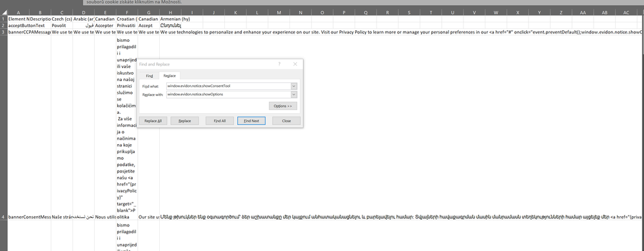This screenshot has width=644, height=251.
Task: Select the 'Povolit' cell
Action: (62, 25)
